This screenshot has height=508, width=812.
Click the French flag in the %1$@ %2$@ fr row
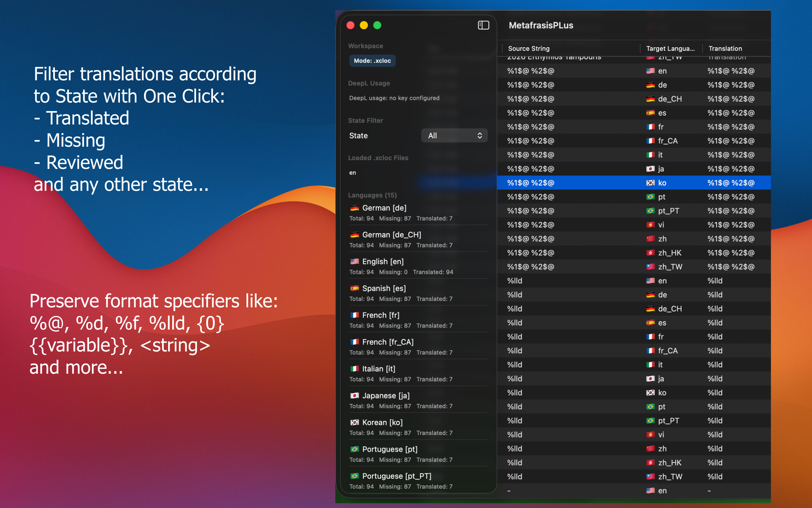pos(650,127)
